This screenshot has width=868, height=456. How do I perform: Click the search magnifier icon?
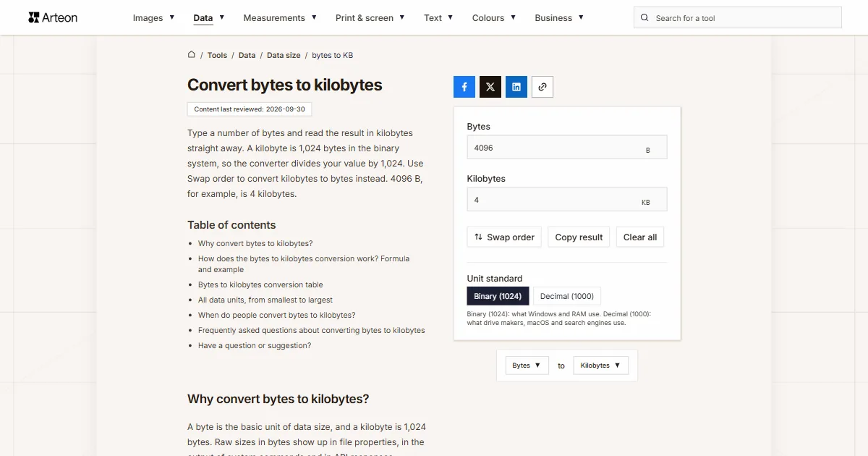(x=645, y=18)
